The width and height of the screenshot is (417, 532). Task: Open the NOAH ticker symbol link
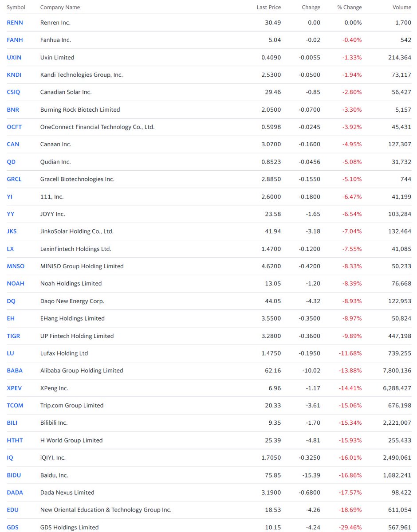[16, 283]
